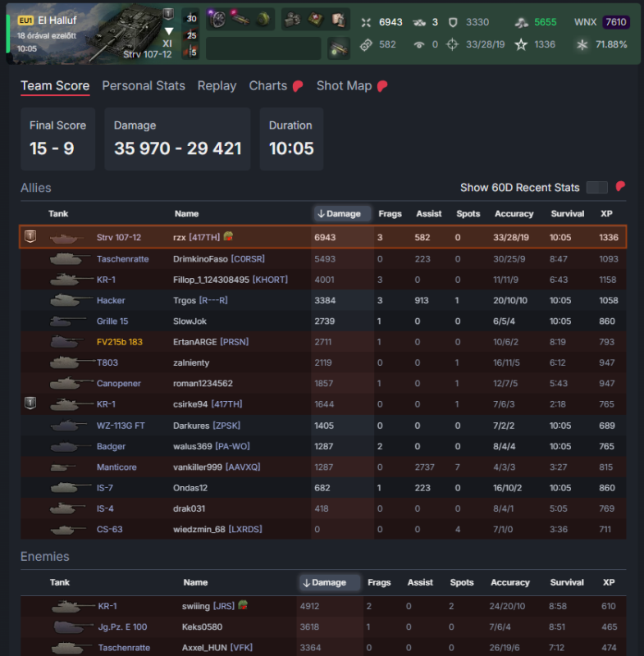Click the repair kit consumable icon

pyautogui.click(x=294, y=19)
